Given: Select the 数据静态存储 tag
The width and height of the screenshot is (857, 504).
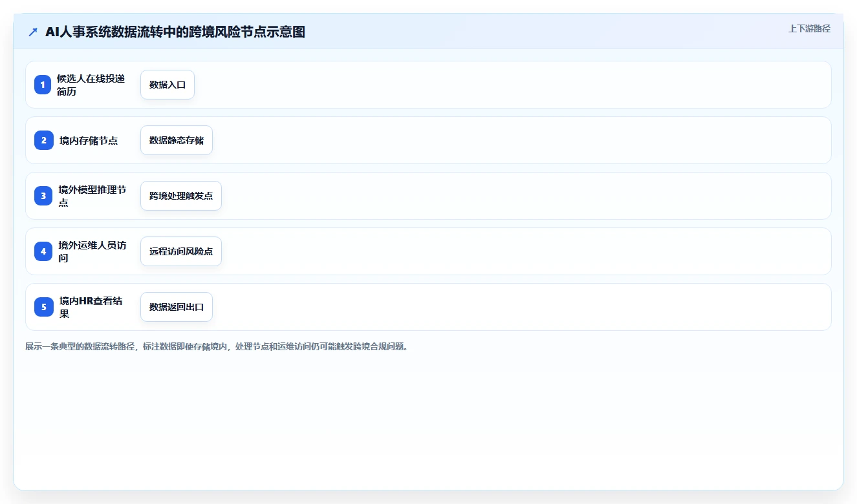Looking at the screenshot, I should tap(177, 140).
